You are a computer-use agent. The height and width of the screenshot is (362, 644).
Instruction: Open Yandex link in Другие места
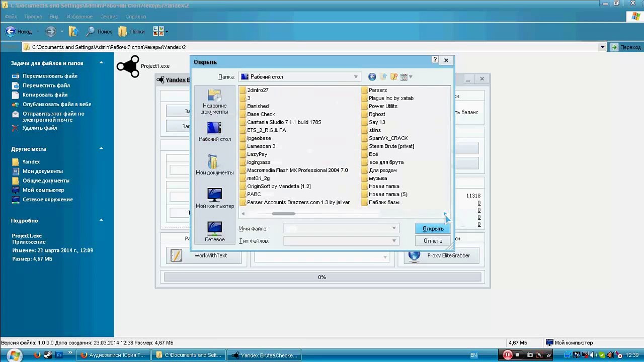(x=31, y=162)
